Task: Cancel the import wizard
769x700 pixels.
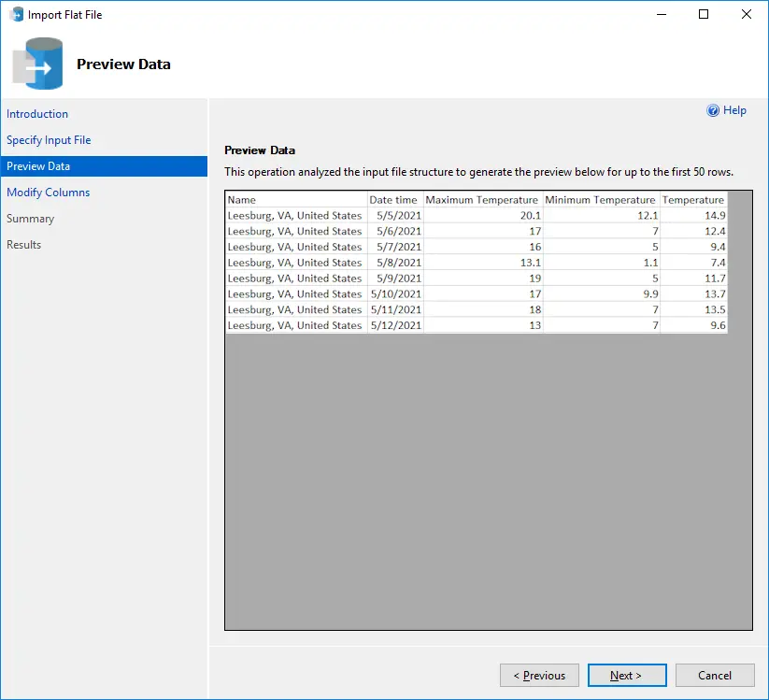Action: pyautogui.click(x=715, y=675)
